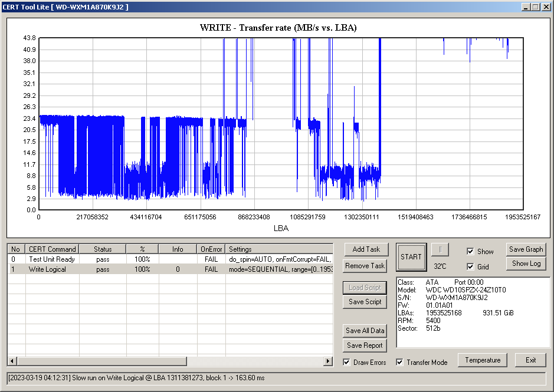
Task: Toggle the Show checkbox
Action: [x=470, y=251]
